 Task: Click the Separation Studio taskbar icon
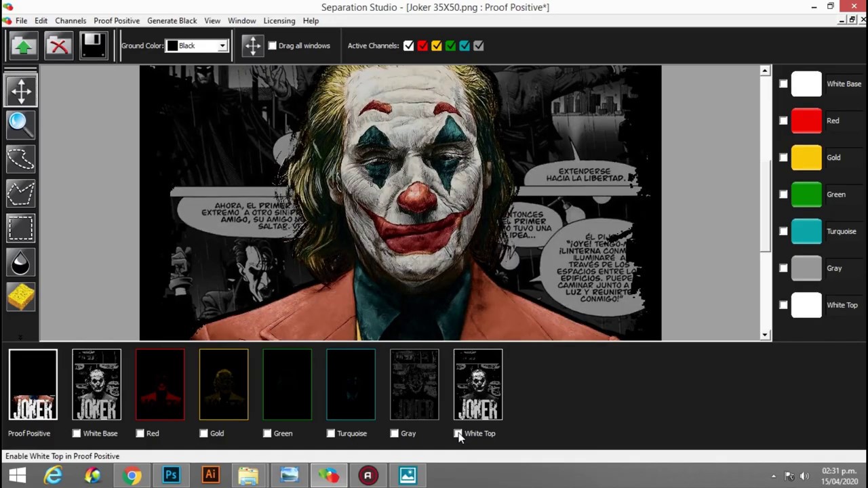coord(329,475)
